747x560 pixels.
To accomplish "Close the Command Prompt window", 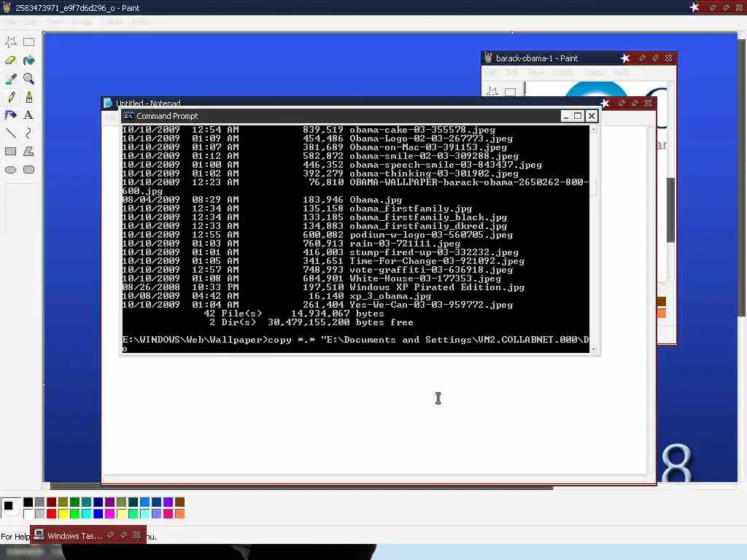I will 591,116.
